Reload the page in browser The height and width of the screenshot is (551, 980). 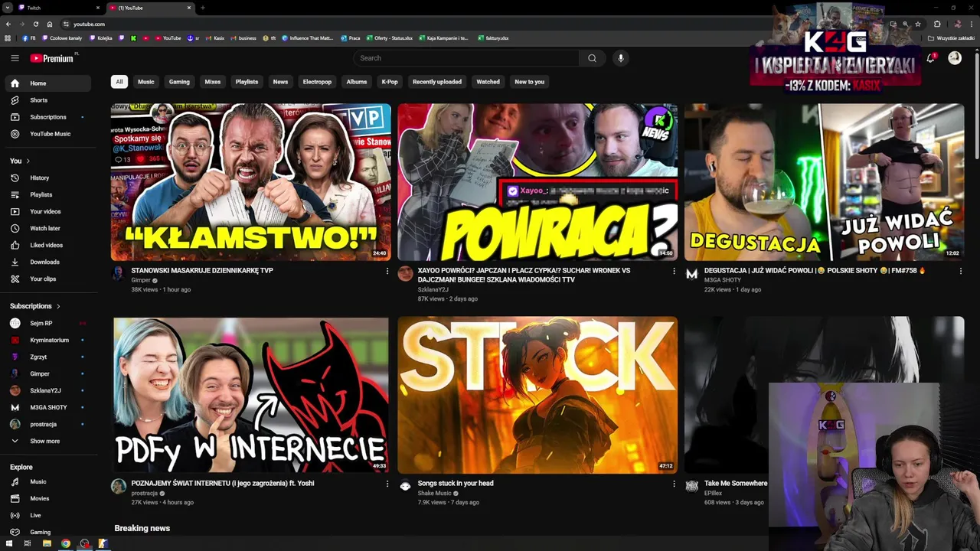pyautogui.click(x=35, y=24)
